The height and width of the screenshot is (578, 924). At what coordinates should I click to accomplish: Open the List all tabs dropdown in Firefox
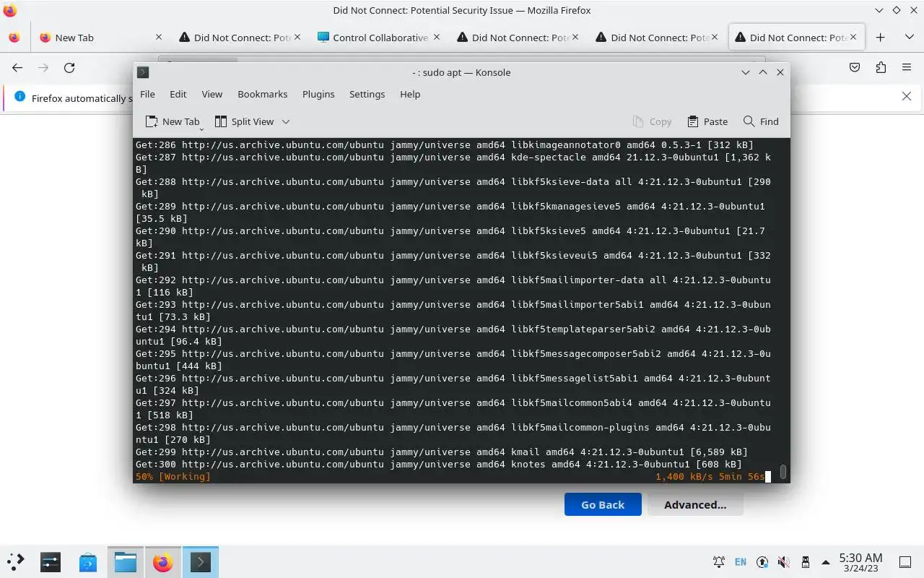(909, 38)
